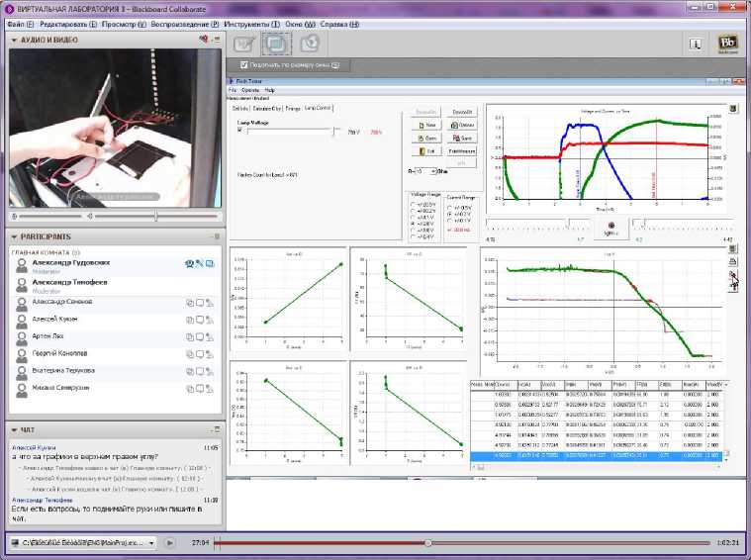Toggle the scale-to-fit window size checkbox
Viewport: 751px width, 560px height.
245,65
